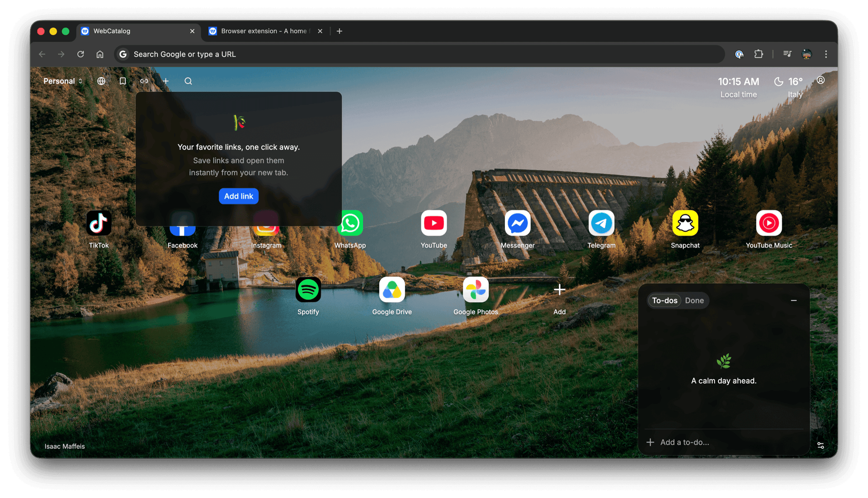Open Google Photos shortcut
This screenshot has width=868, height=498.
[x=476, y=290]
